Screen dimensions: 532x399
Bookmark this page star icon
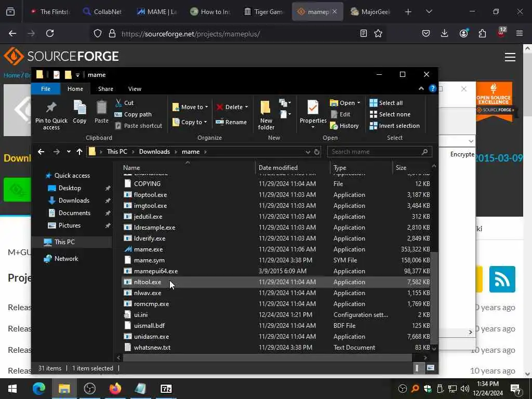tap(378, 33)
